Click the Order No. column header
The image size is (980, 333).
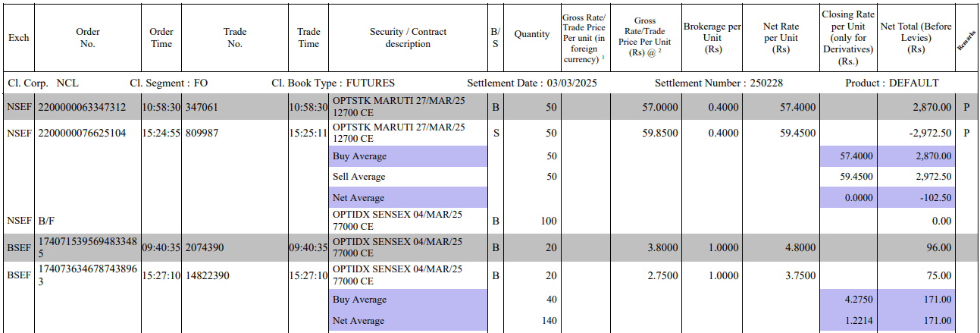pyautogui.click(x=88, y=38)
